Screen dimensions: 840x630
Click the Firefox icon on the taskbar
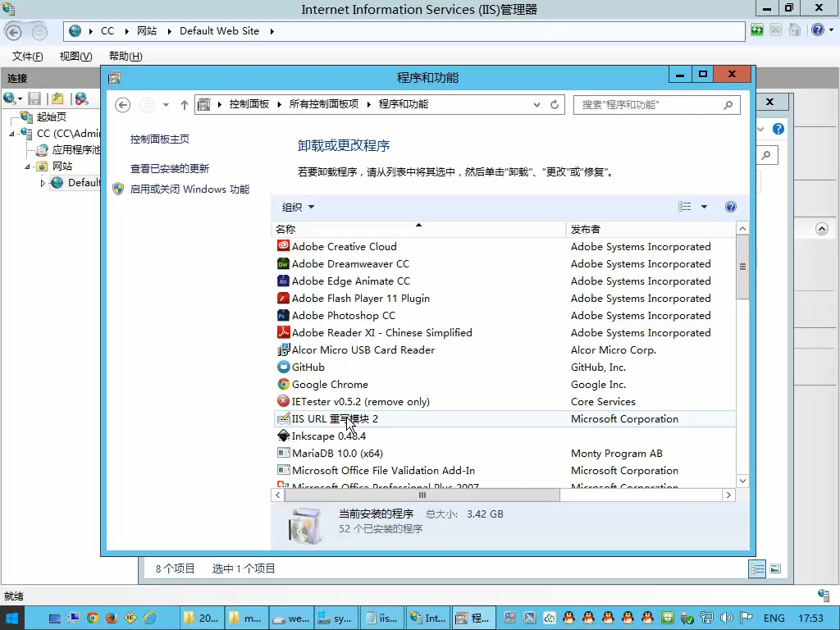click(112, 618)
